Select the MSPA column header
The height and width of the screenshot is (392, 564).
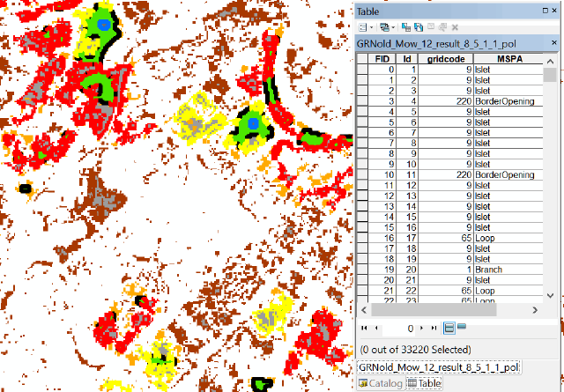509,59
